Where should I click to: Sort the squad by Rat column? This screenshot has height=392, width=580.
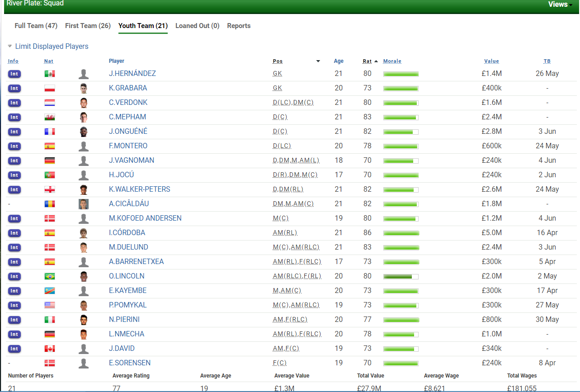click(x=367, y=61)
